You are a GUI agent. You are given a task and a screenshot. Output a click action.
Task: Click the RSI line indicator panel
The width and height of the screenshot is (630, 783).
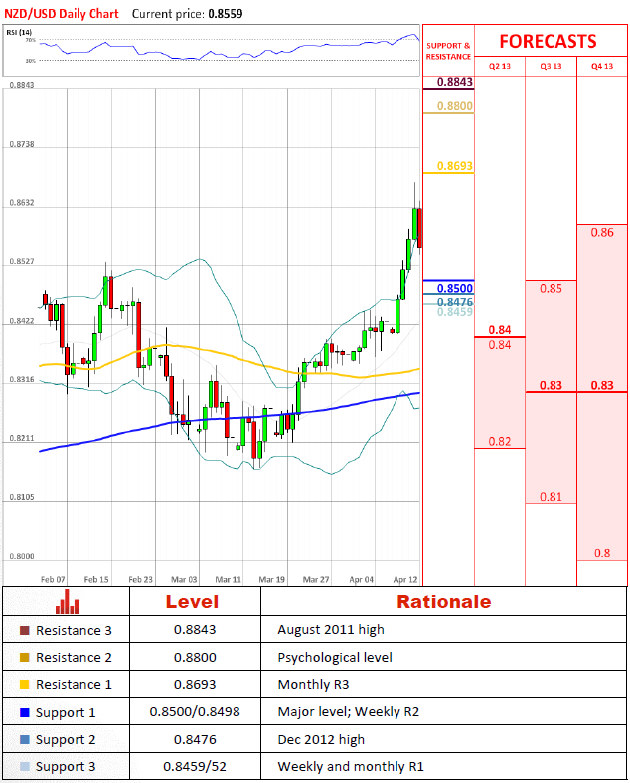click(x=211, y=50)
